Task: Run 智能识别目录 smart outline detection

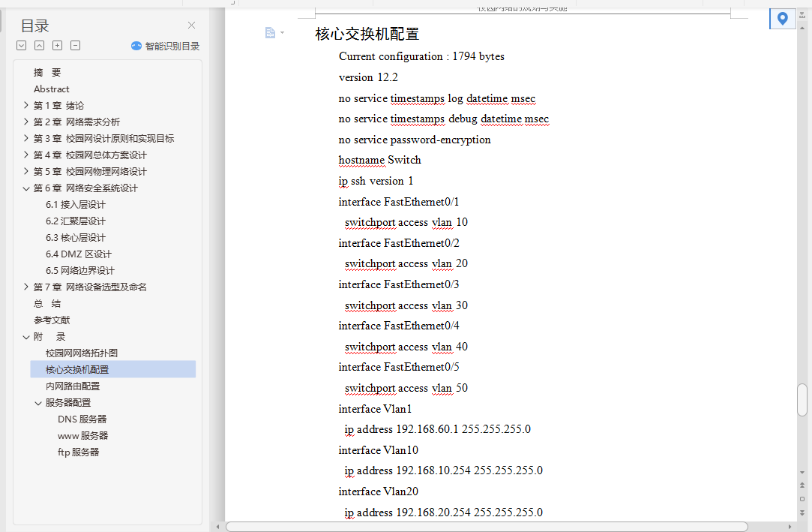Action: point(165,46)
